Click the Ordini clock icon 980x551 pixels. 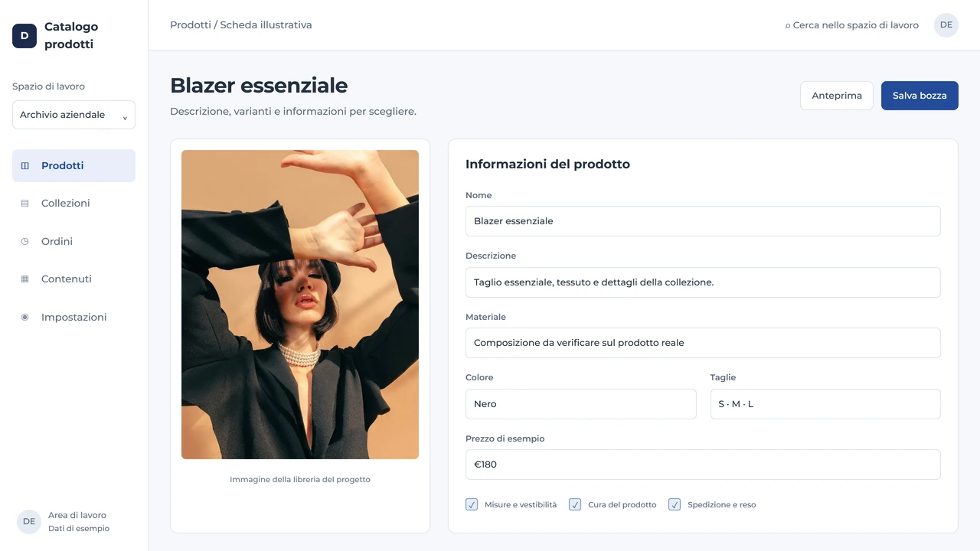(x=24, y=241)
